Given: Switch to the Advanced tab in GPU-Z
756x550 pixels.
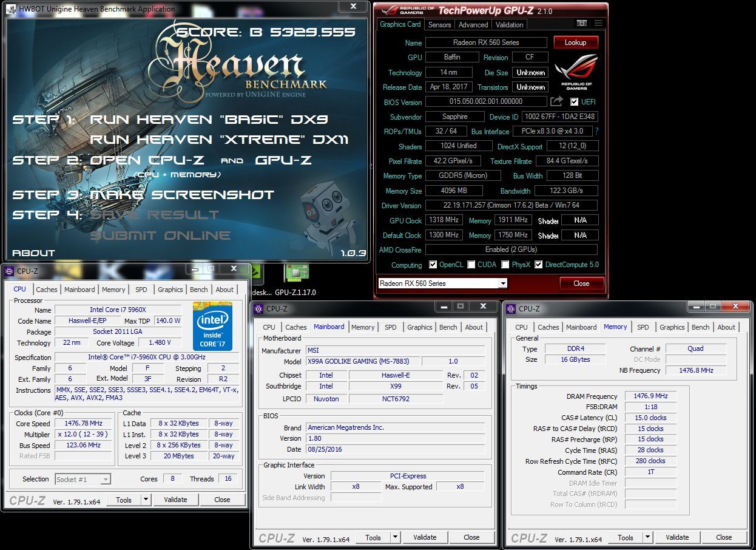Looking at the screenshot, I should point(473,25).
